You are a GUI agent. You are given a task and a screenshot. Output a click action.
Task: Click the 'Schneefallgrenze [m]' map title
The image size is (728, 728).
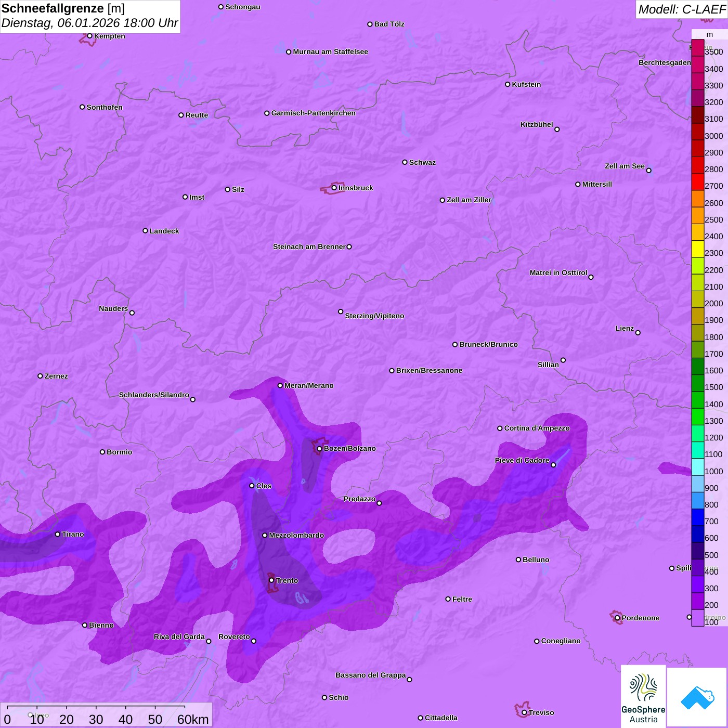click(x=63, y=8)
